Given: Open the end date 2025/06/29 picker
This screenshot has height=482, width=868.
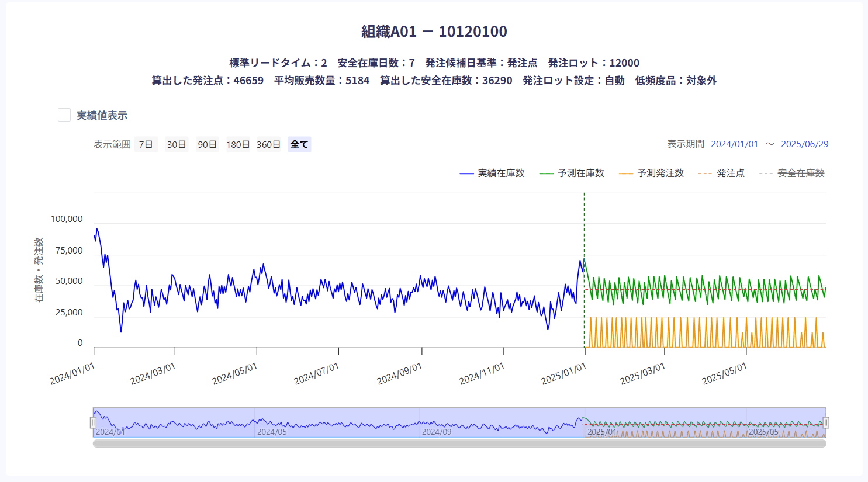Looking at the screenshot, I should pos(804,144).
